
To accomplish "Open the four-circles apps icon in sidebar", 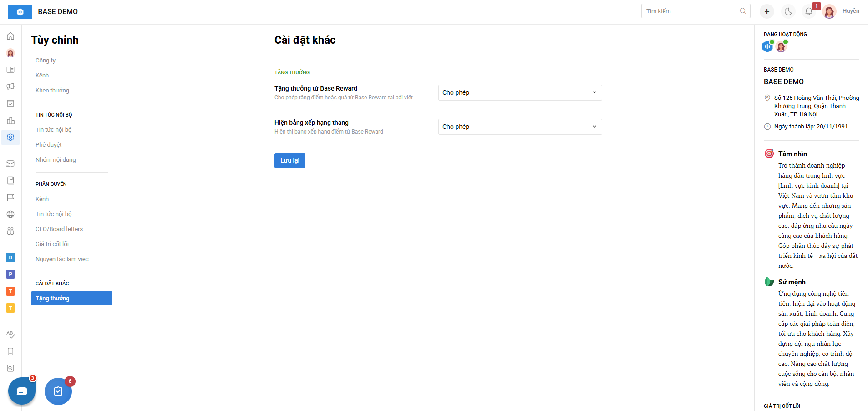I will pos(10,231).
